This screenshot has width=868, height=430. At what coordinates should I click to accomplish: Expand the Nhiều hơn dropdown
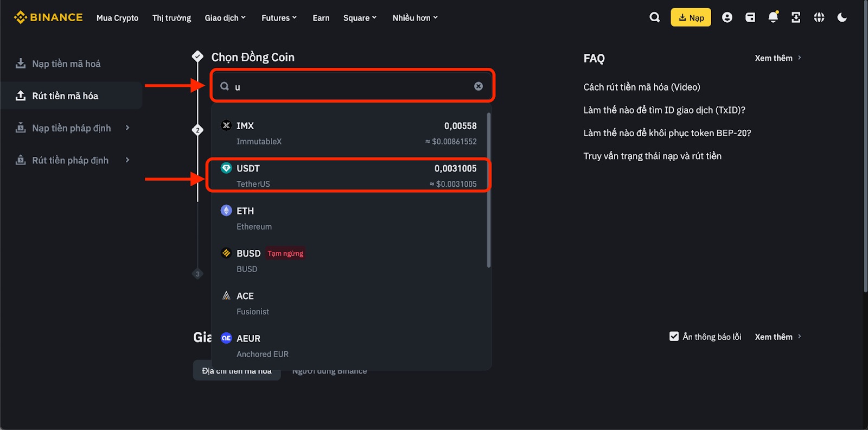click(414, 17)
